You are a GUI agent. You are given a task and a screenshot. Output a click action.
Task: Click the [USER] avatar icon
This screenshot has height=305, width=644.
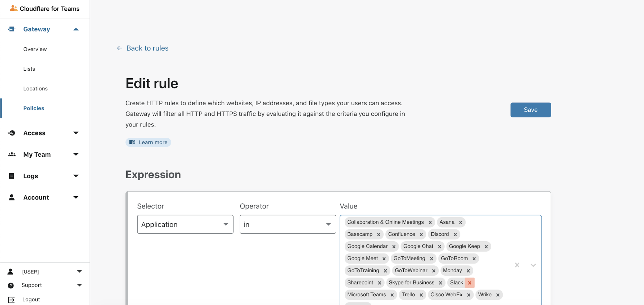click(x=10, y=272)
